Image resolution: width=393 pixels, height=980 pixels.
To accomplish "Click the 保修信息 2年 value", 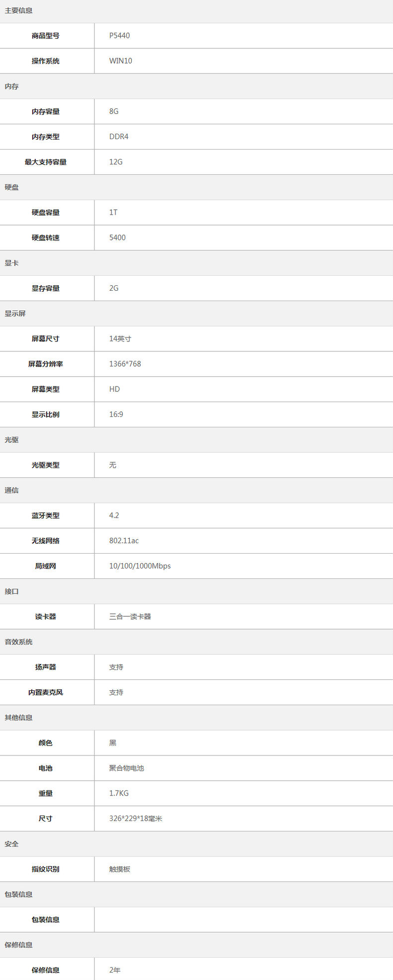I will pos(115,970).
